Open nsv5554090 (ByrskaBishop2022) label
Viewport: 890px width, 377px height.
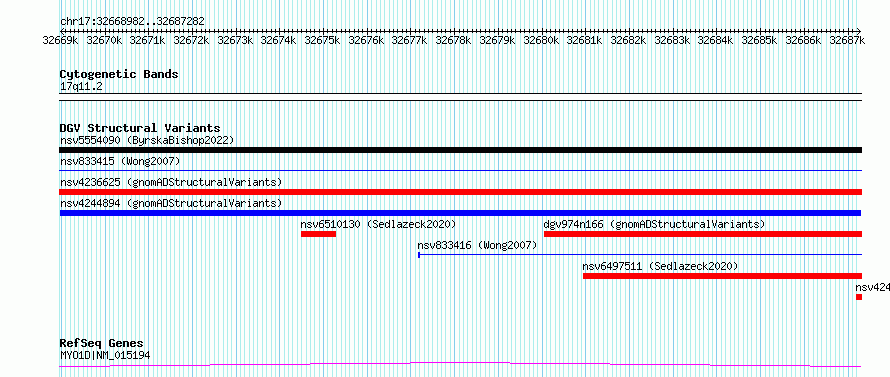(147, 140)
